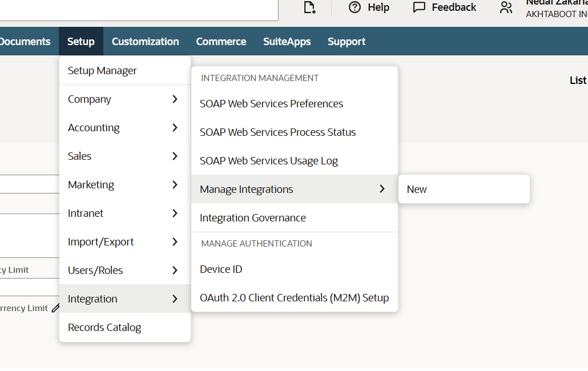The image size is (588, 371).
Task: Expand the Users/Roles submenu chevron
Action: pyautogui.click(x=175, y=270)
